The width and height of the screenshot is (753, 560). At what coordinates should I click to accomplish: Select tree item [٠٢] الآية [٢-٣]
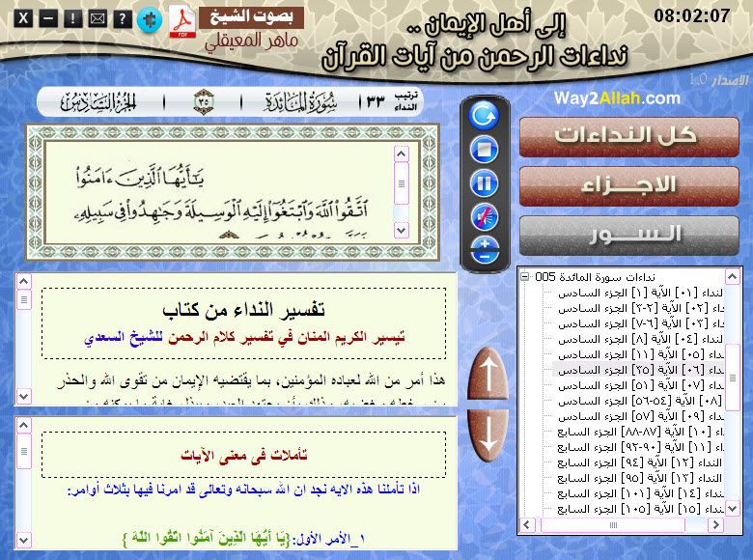click(x=640, y=308)
